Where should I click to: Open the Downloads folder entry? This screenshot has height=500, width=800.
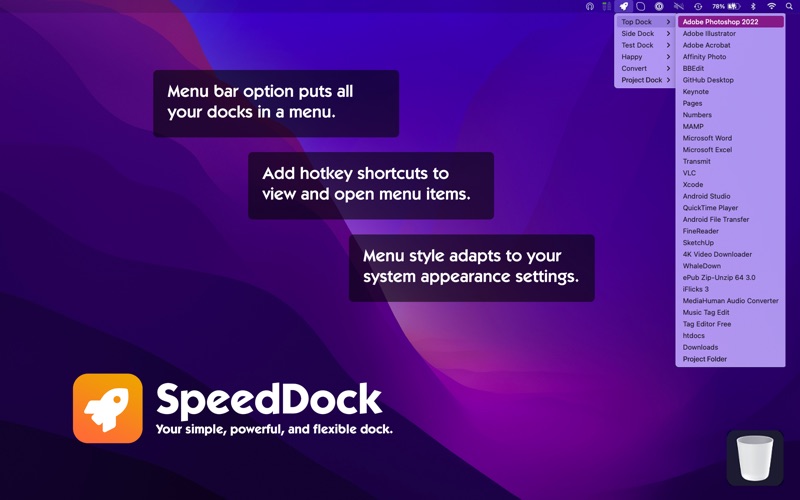[x=731, y=347]
